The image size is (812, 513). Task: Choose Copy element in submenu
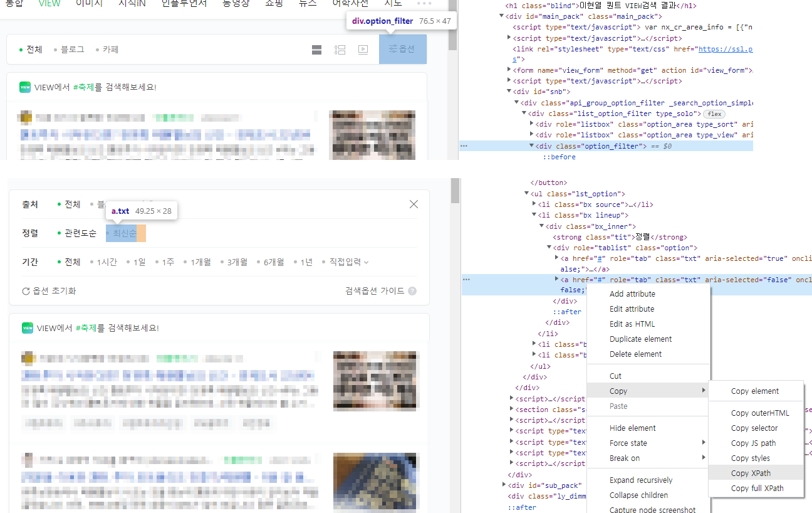click(x=756, y=391)
